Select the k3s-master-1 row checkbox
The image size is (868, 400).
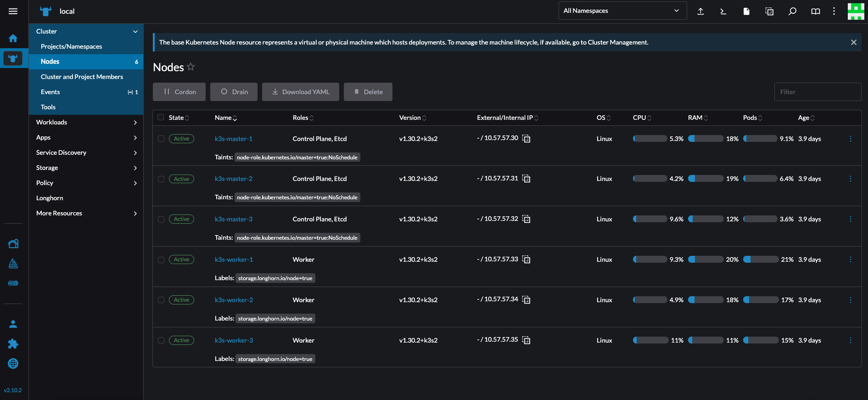coord(161,139)
